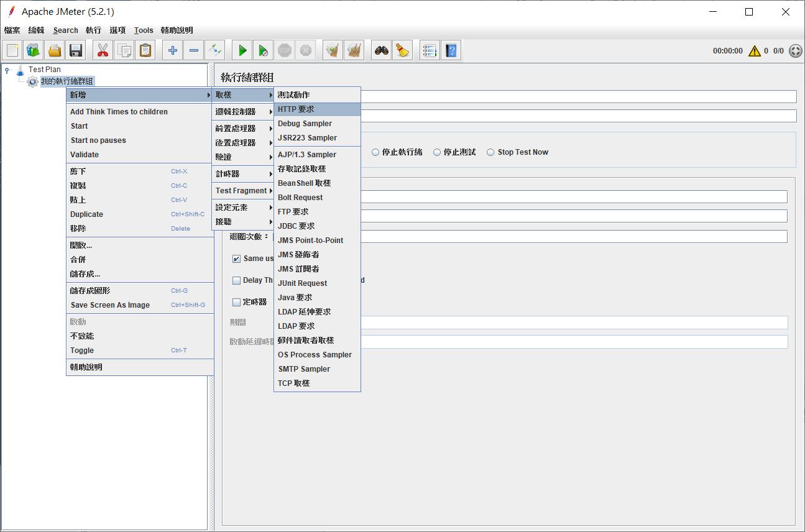This screenshot has width=805, height=532.
Task: Uncheck the Same user checkbox
Action: (x=236, y=259)
